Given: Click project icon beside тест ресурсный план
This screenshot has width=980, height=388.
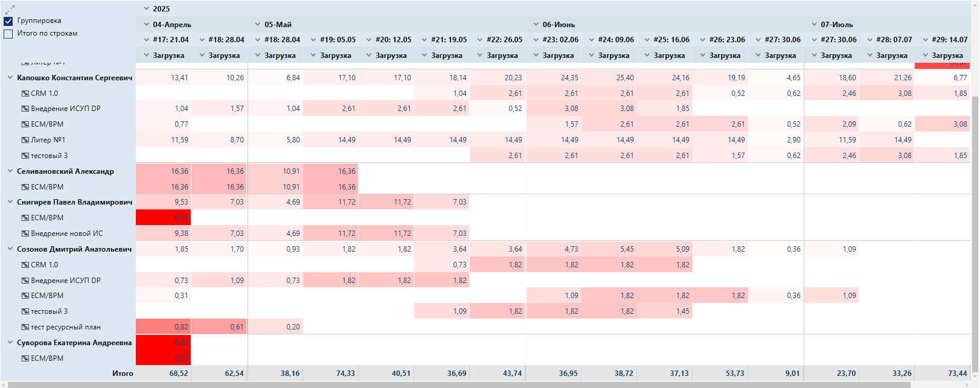Looking at the screenshot, I should (25, 327).
